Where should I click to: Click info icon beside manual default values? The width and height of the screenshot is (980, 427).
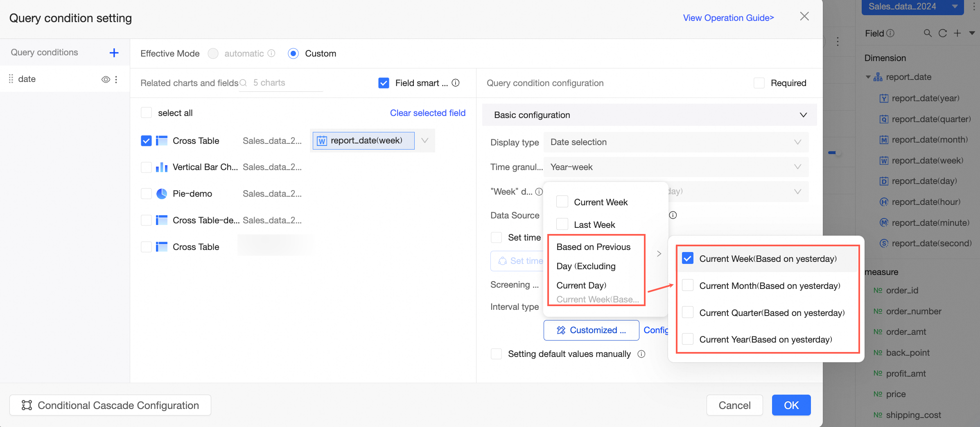pyautogui.click(x=641, y=354)
